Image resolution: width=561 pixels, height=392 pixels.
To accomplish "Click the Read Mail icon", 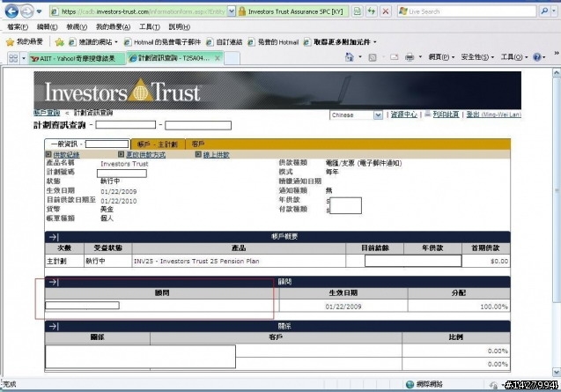I will (x=395, y=57).
